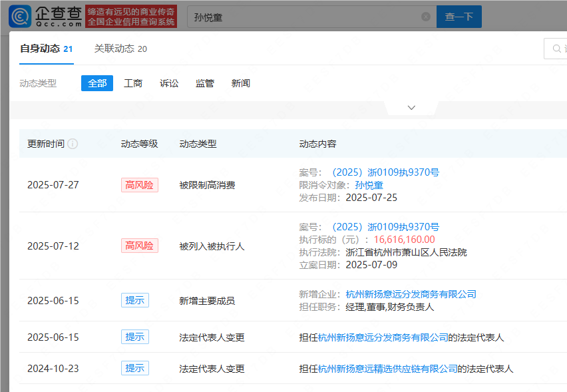The height and width of the screenshot is (392, 567).
Task: Select the 全部 filter
Action: 97,84
